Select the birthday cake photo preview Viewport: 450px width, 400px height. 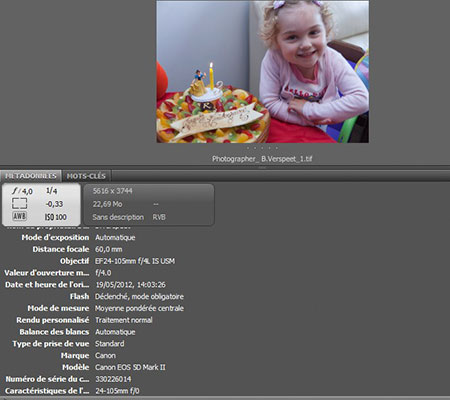263,72
